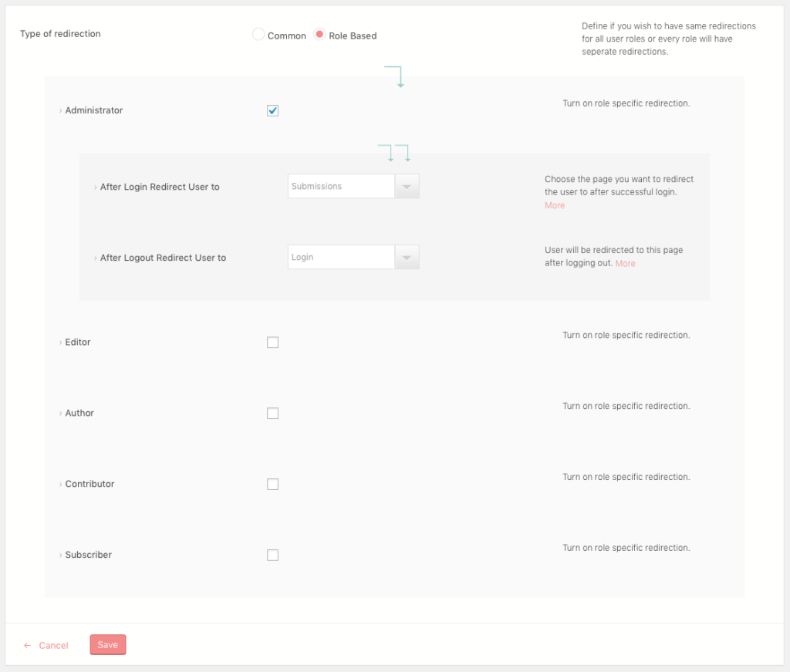This screenshot has height=672, width=790.
Task: Click the chevron beside After Login Redirect User to
Action: [x=96, y=187]
